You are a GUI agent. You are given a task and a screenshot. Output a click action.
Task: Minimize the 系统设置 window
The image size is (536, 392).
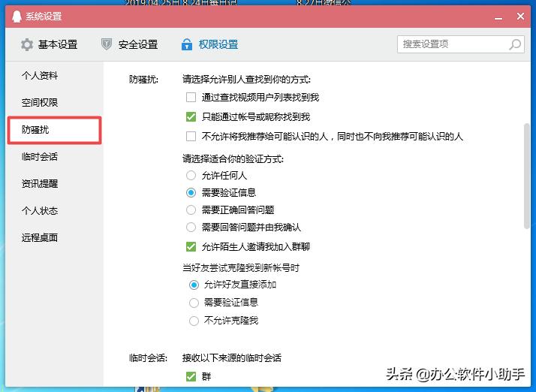tap(497, 17)
